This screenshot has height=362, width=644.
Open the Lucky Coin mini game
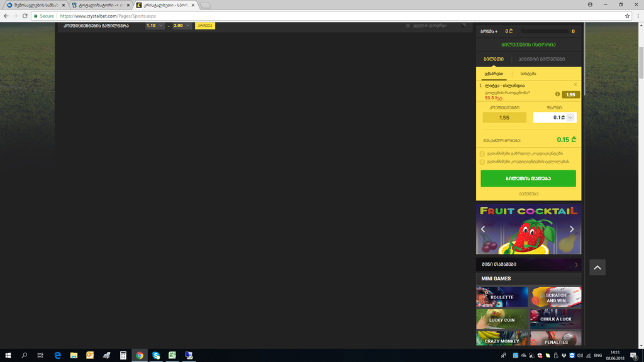click(x=502, y=319)
